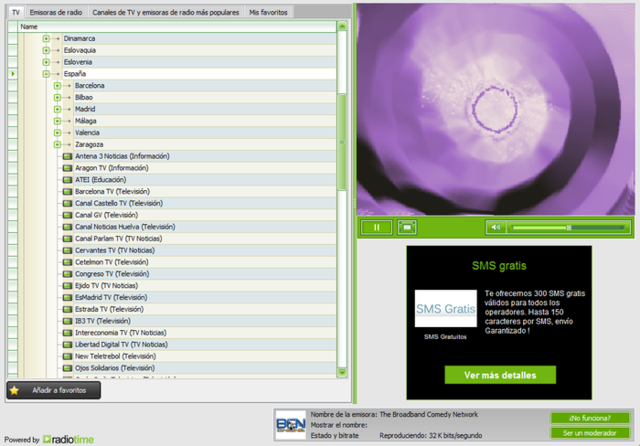Expand the Zaragoza node
Screen dimensions: 640x446
click(57, 144)
